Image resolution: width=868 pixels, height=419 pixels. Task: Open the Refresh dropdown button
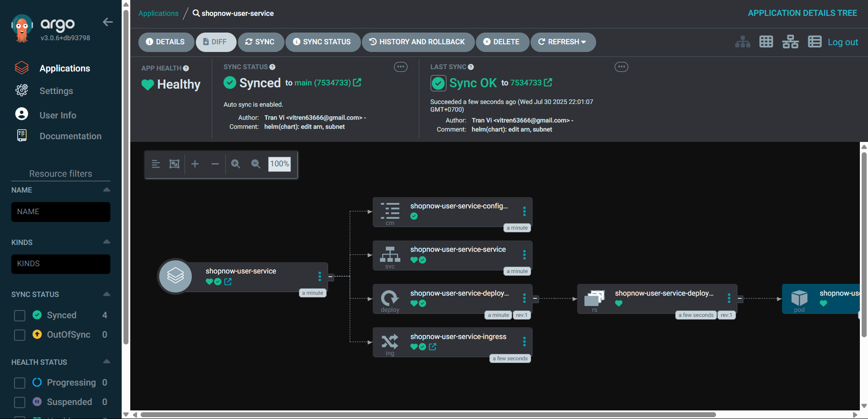(563, 42)
